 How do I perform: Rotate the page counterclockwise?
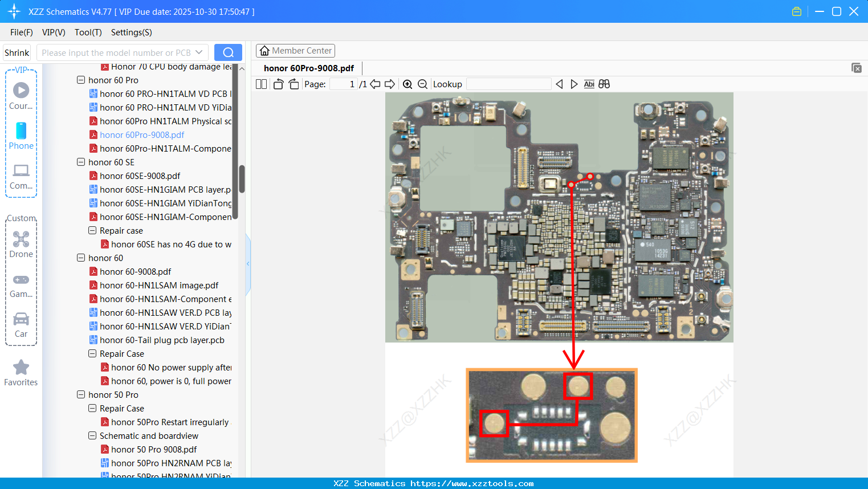[278, 84]
